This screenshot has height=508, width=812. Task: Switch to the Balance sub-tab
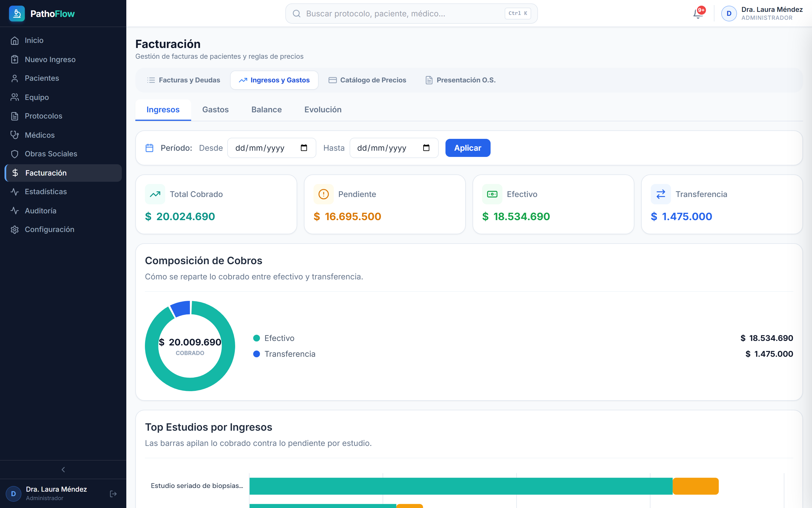pos(266,110)
